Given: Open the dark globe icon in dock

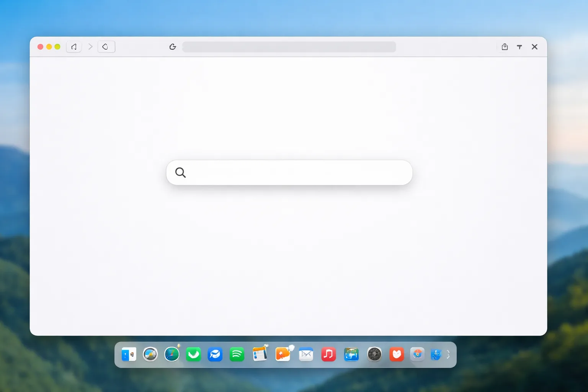Looking at the screenshot, I should (x=172, y=354).
